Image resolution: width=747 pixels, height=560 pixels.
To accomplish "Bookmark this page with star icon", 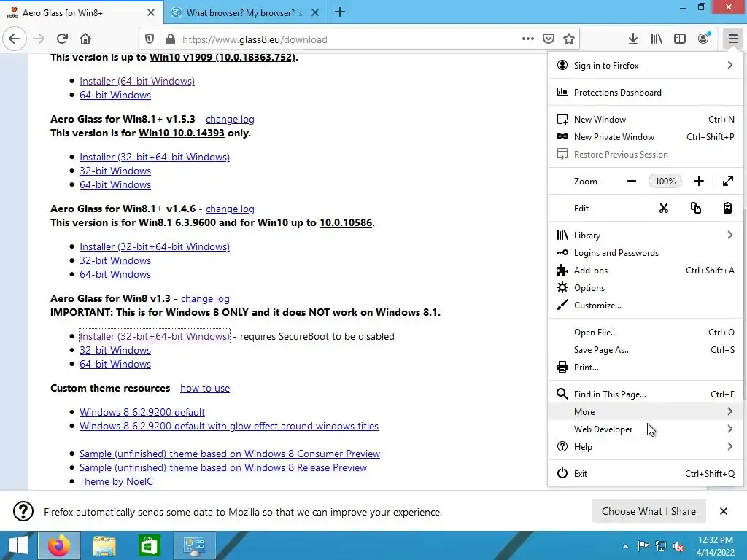I will [568, 39].
